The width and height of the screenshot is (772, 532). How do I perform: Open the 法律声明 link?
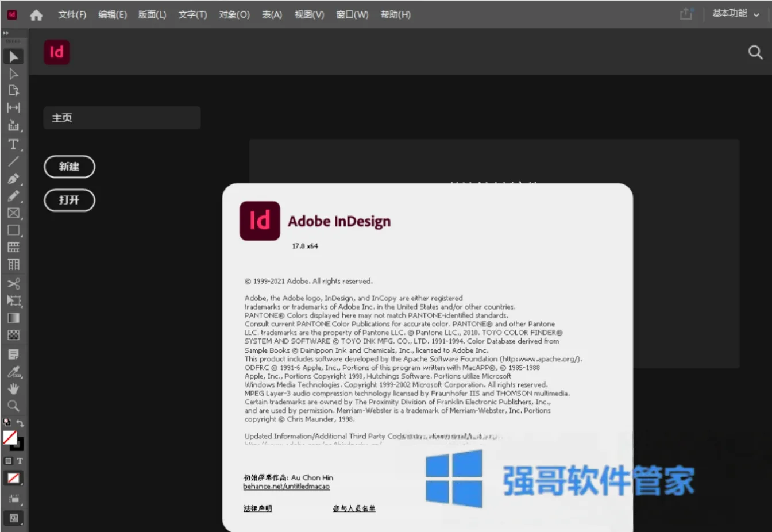point(257,508)
